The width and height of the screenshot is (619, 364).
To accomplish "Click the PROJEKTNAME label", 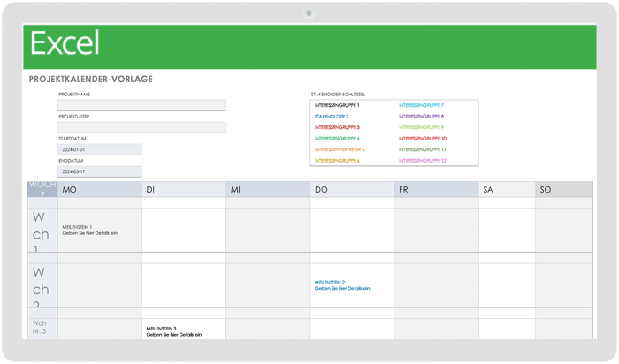I will point(74,95).
